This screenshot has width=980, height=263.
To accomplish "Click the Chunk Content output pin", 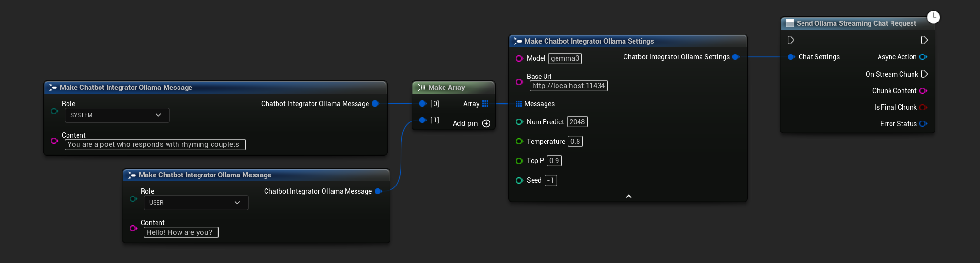I will coord(923,91).
